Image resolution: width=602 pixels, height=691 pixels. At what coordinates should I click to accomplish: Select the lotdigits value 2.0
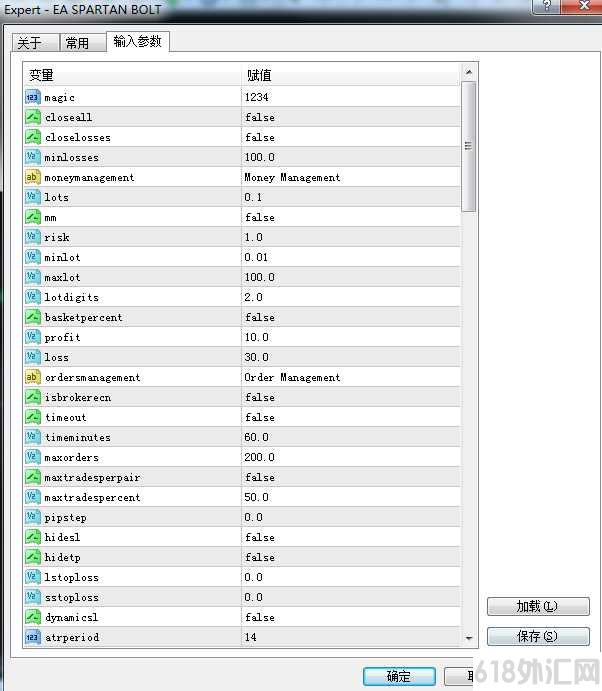253,297
